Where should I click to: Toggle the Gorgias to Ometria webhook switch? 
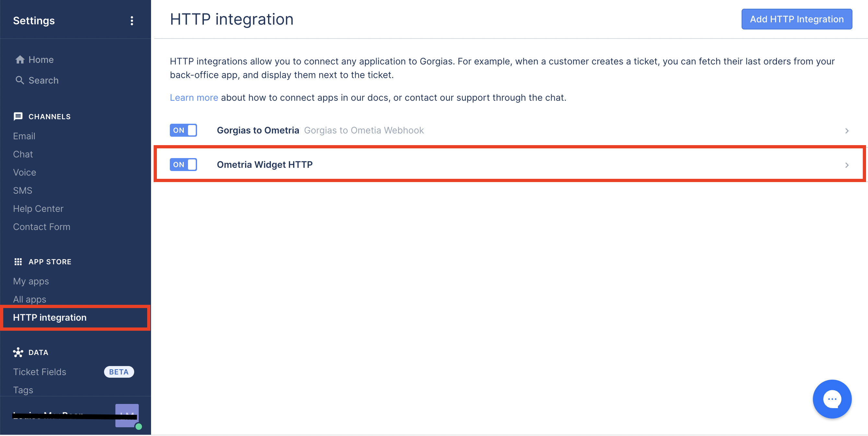[x=183, y=130]
